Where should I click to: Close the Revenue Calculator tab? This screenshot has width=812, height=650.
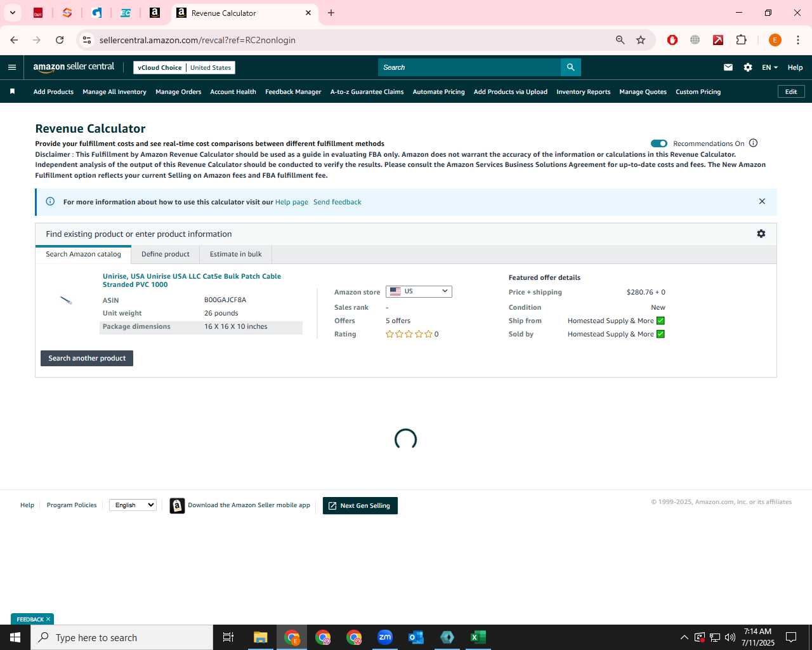[308, 13]
